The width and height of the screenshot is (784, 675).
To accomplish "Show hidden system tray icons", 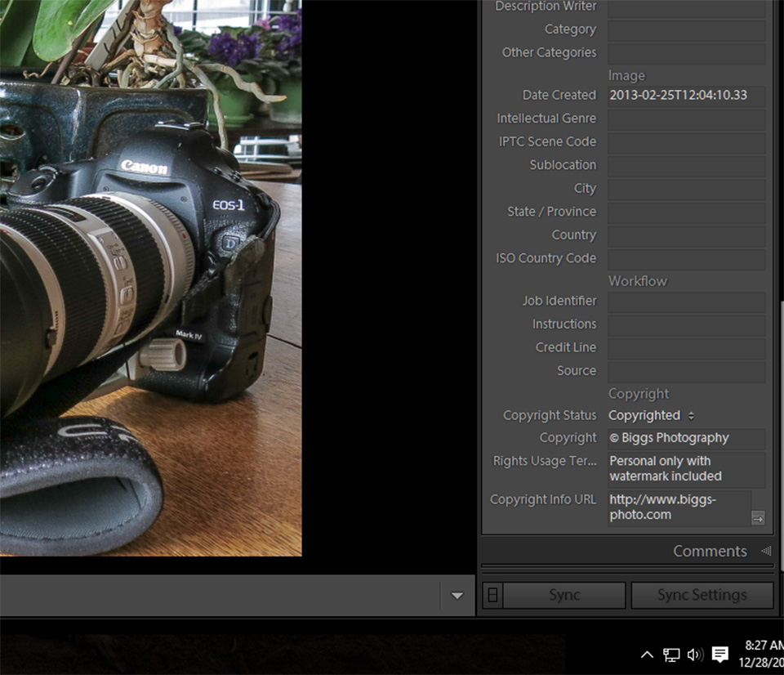I will click(647, 655).
